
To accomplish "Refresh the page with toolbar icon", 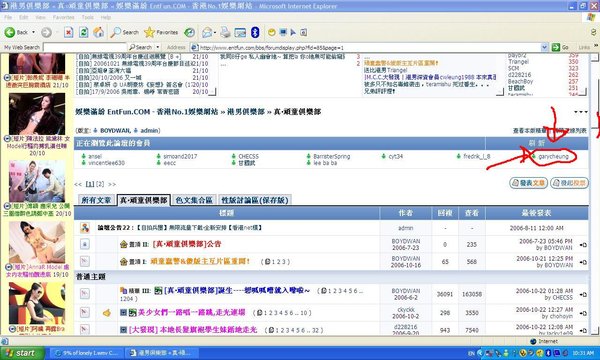I will [x=83, y=33].
